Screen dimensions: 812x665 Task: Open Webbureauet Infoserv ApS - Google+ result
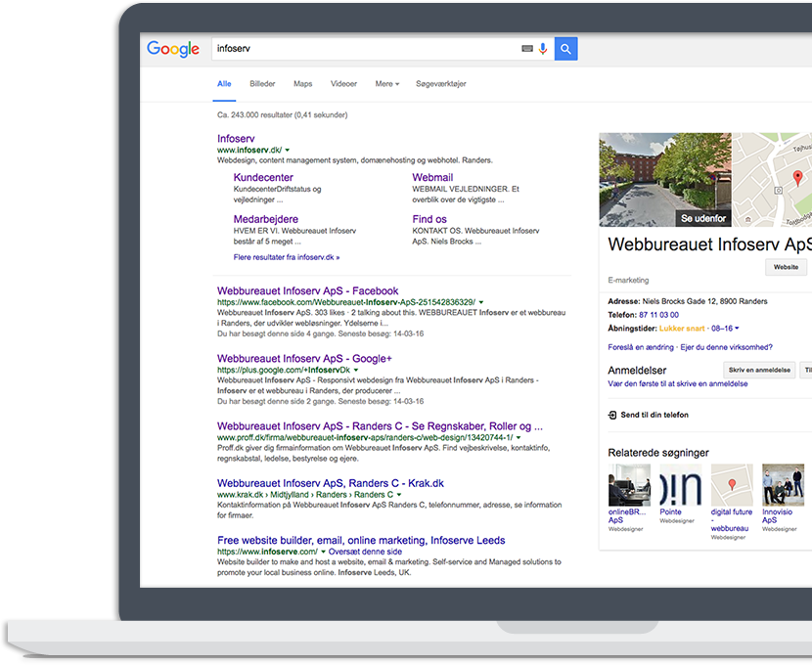pyautogui.click(x=304, y=359)
